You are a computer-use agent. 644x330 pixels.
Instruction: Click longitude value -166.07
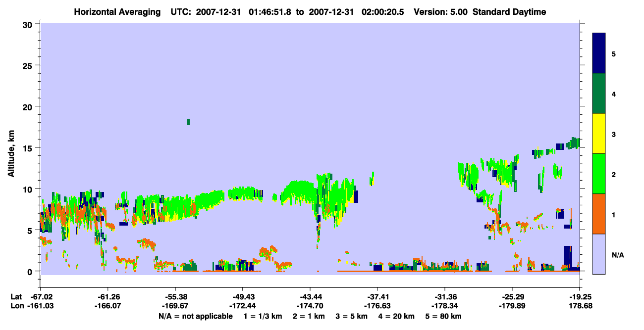pyautogui.click(x=107, y=306)
